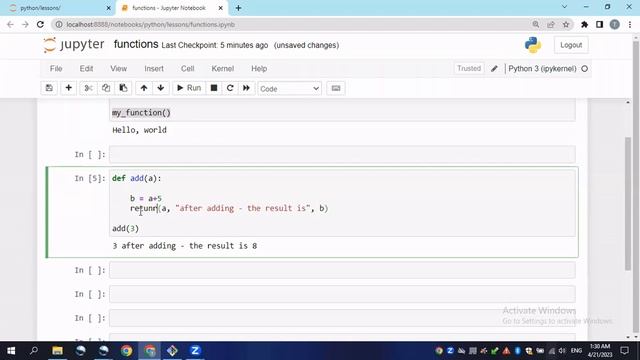Click the address bar URL
This screenshot has width=640, height=360.
pyautogui.click(x=151, y=24)
